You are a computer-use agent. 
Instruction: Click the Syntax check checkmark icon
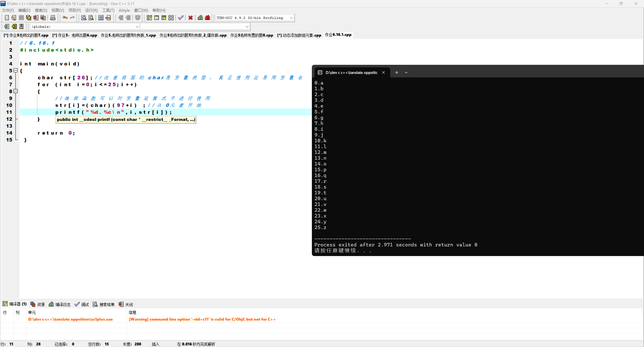pos(181,18)
